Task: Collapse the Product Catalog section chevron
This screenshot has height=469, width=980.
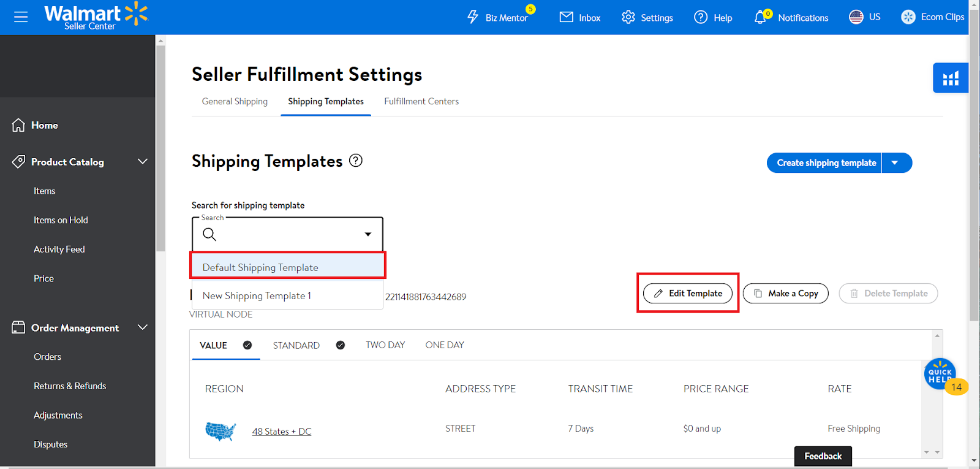Action: pyautogui.click(x=143, y=161)
